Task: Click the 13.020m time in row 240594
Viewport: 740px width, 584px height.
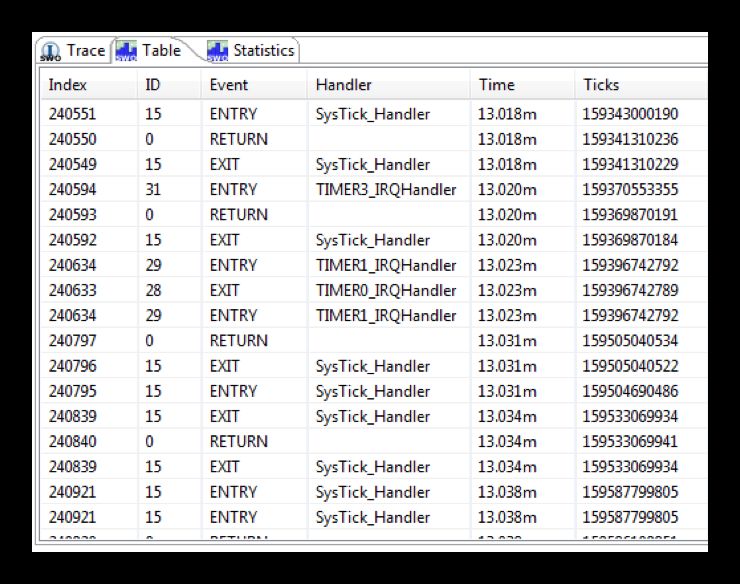Action: coord(507,189)
